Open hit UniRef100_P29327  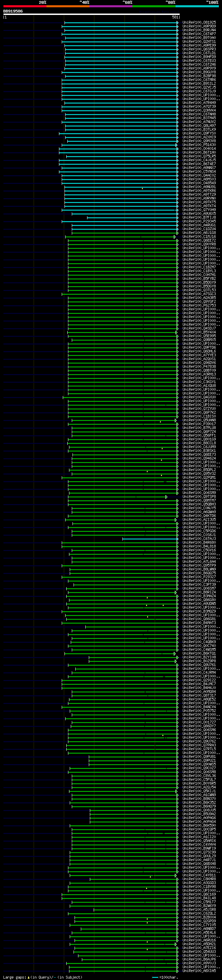[199, 577]
